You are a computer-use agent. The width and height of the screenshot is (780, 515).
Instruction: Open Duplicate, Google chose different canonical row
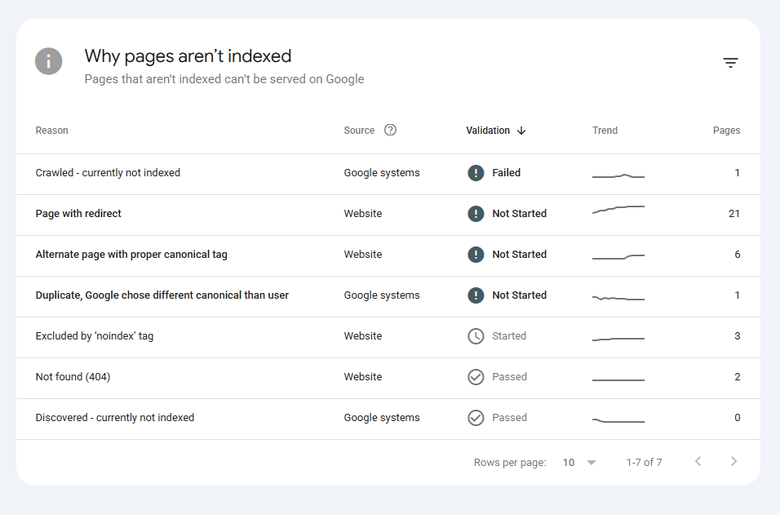click(388, 296)
